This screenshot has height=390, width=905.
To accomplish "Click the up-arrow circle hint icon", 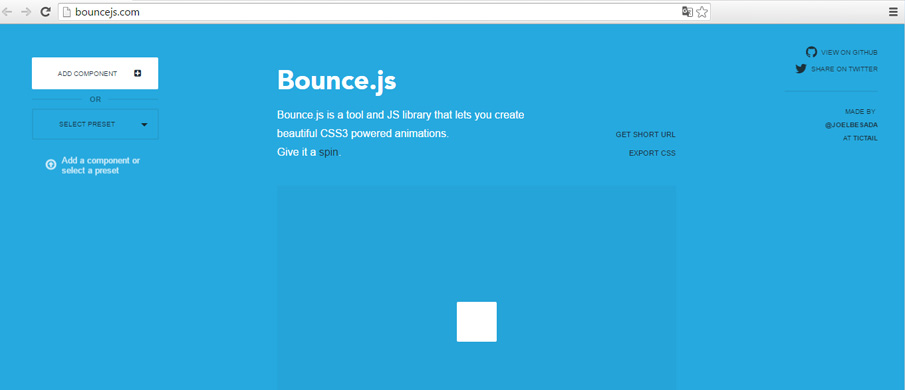I will pyautogui.click(x=51, y=165).
